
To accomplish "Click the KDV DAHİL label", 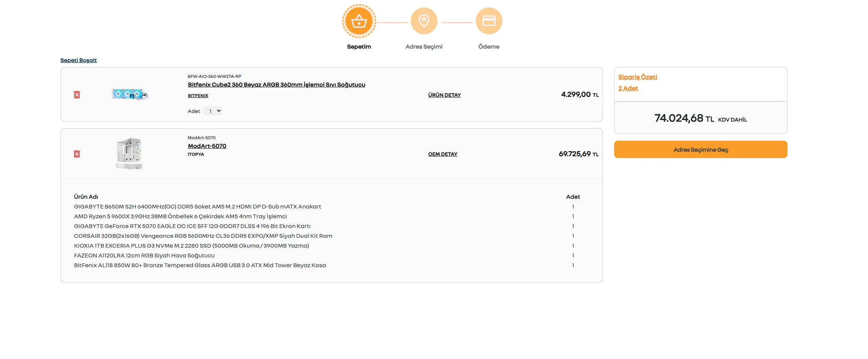I will coord(733,120).
